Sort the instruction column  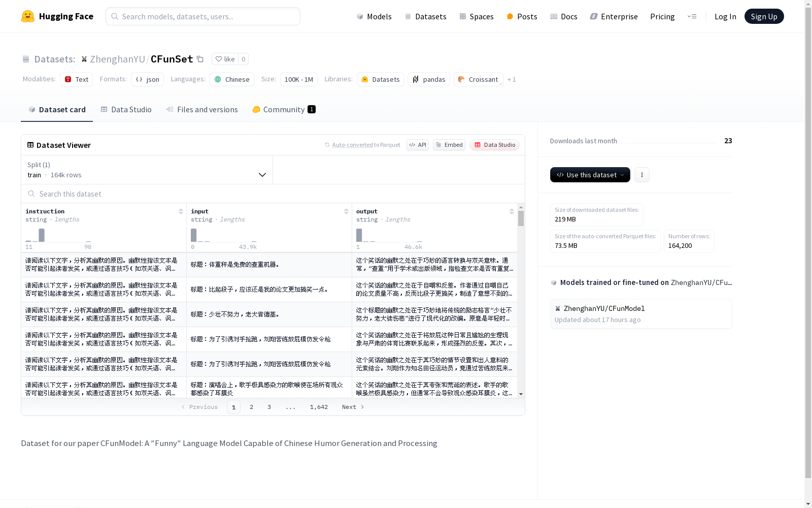click(x=181, y=211)
